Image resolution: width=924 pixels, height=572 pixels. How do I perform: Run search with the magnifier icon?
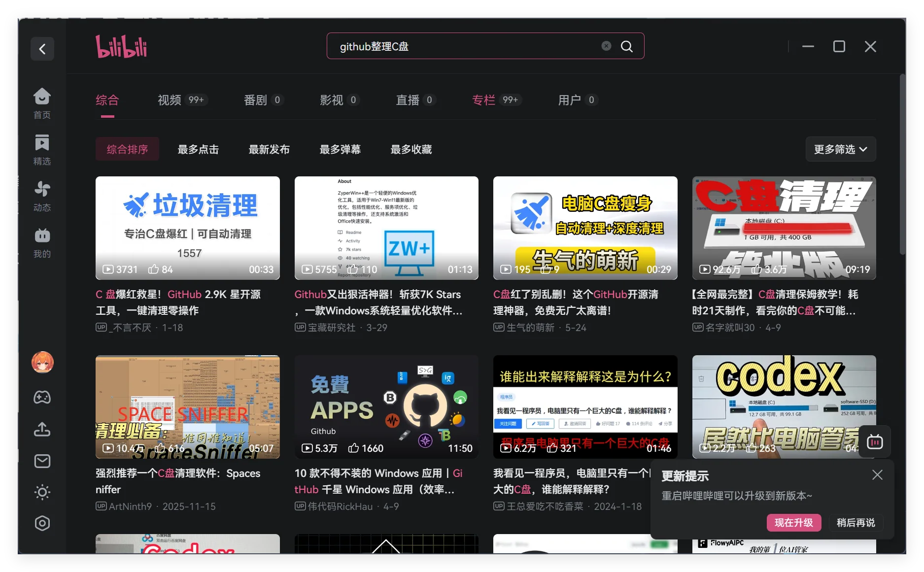pos(627,46)
